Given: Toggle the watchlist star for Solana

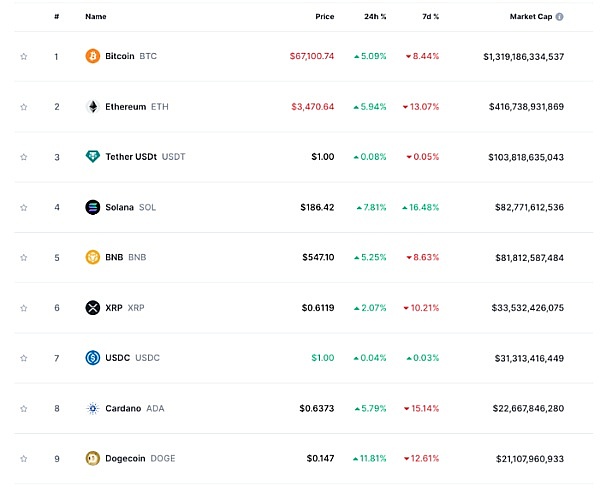Looking at the screenshot, I should [24, 208].
